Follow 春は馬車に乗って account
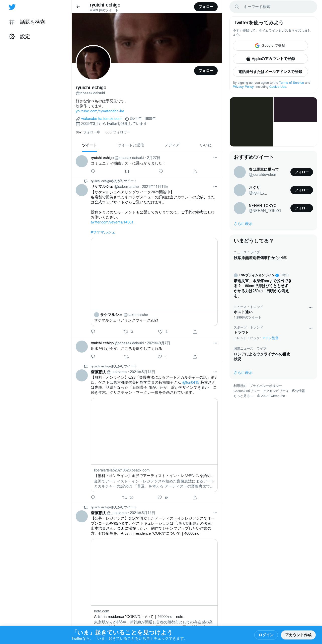Screen dimensions: 322x644 (x=301, y=172)
